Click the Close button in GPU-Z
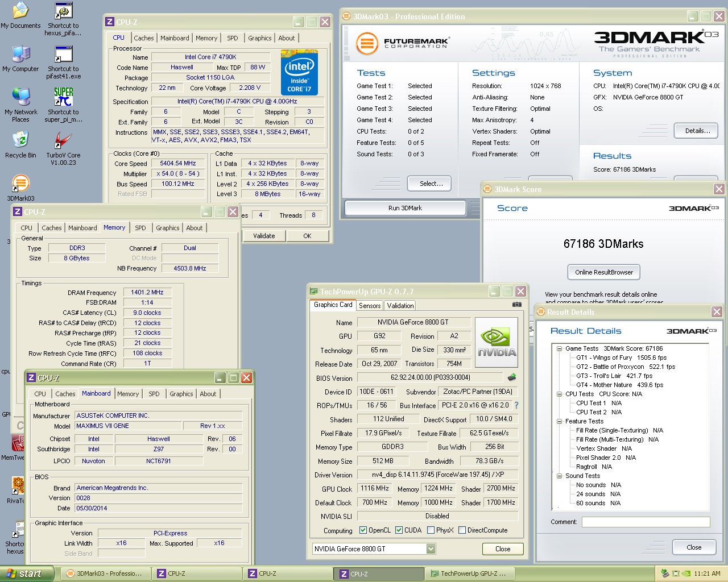Image resolution: width=728 pixels, height=582 pixels. [503, 549]
